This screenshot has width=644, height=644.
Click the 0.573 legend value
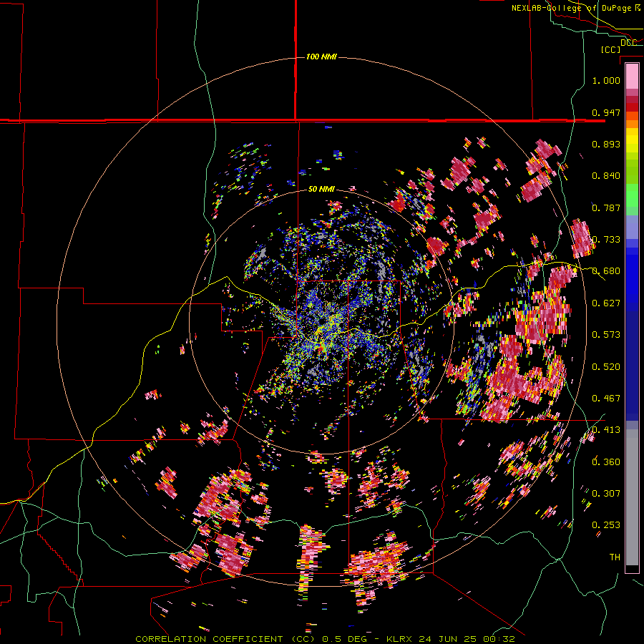pyautogui.click(x=606, y=335)
